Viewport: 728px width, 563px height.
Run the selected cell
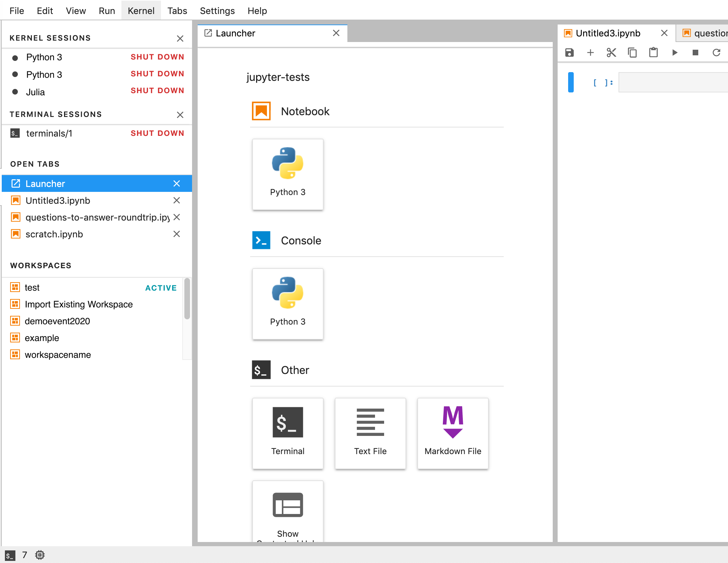tap(675, 53)
